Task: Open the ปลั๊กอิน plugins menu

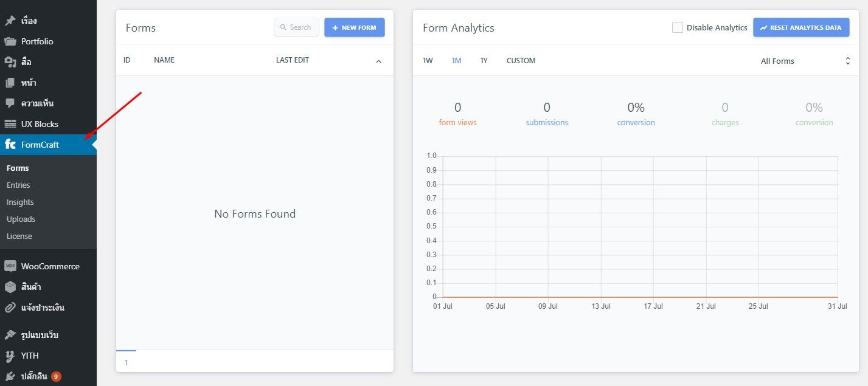Action: point(48,376)
